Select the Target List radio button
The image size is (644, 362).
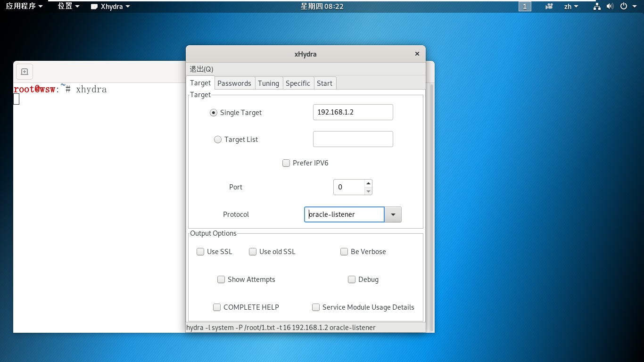[218, 140]
